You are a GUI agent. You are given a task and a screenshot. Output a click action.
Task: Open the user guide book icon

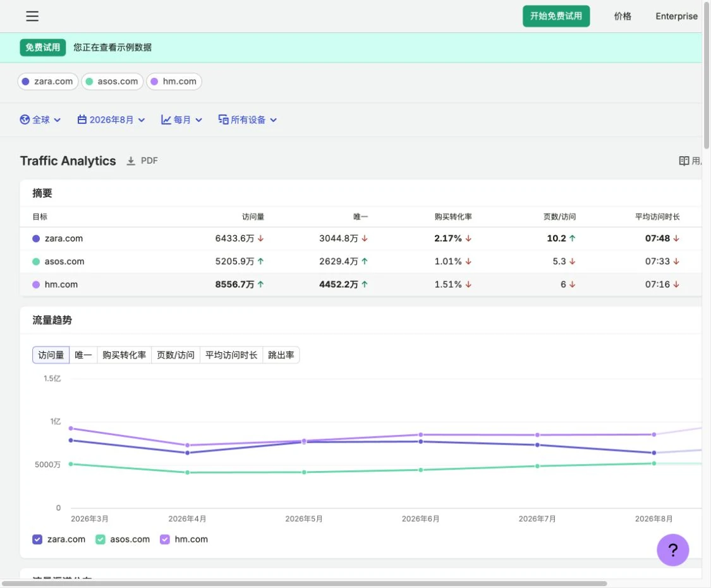(x=684, y=161)
